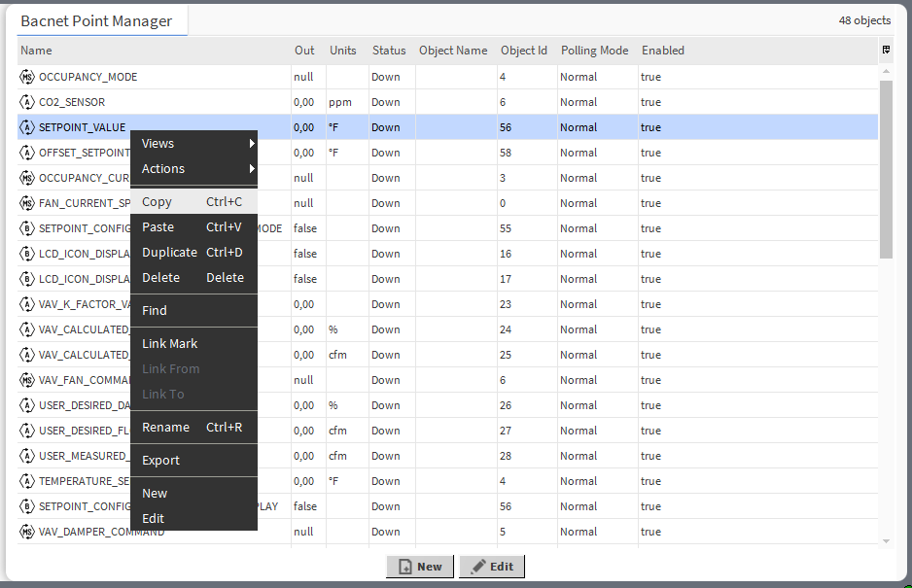
Task: Click the Edit button at the bottom
Action: click(x=491, y=567)
